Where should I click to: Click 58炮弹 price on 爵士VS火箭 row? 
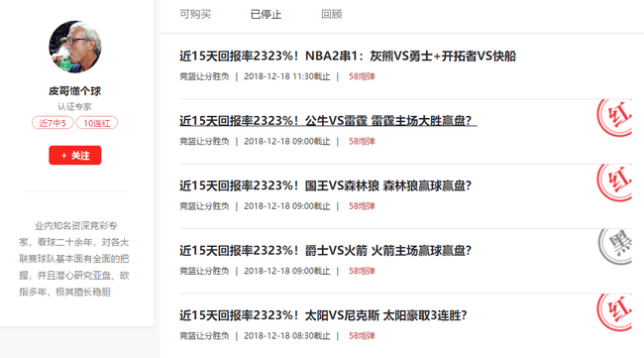[x=362, y=272]
